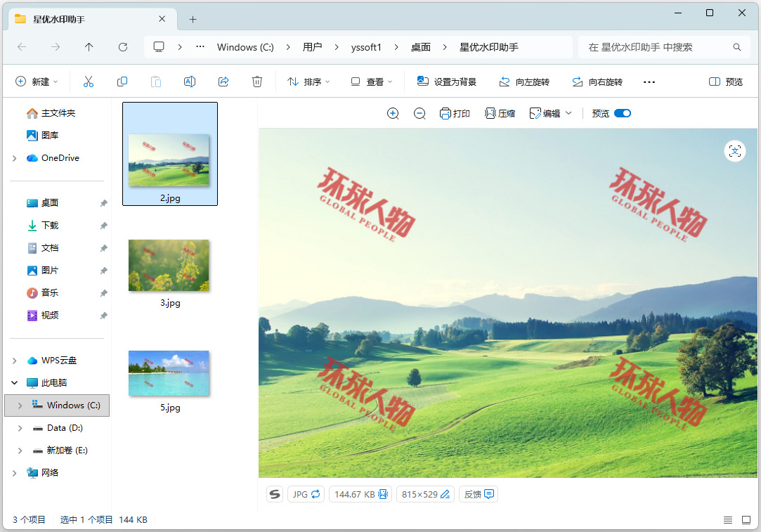The height and width of the screenshot is (532, 761).
Task: Click yssoft1 in address breadcrumb
Action: 366,47
